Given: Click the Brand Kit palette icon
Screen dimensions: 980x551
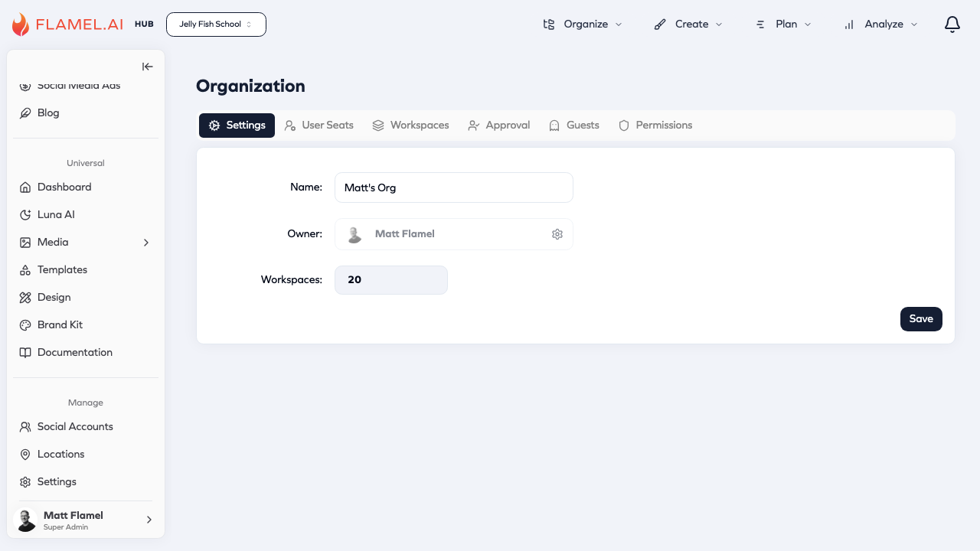Looking at the screenshot, I should point(25,324).
